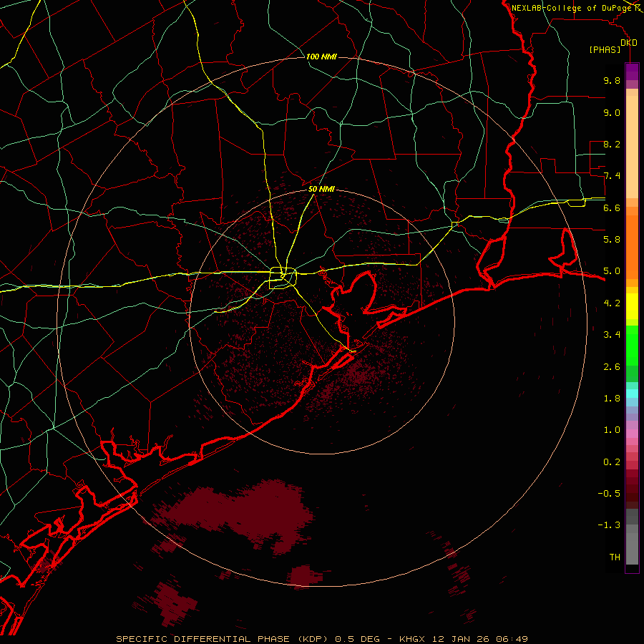Click the 50 NMI range ring label
Image resolution: width=644 pixels, height=644 pixels.
pos(321,189)
